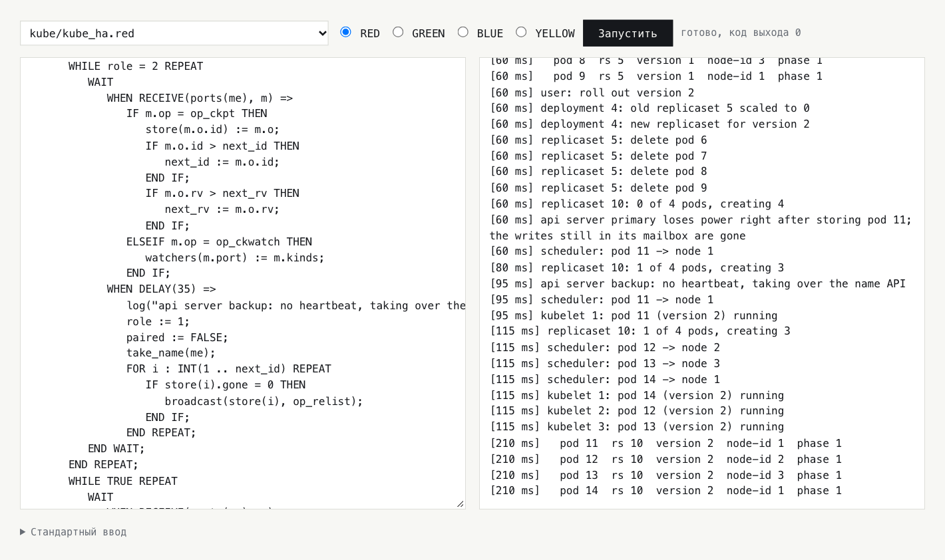Click output 'api server backup: no heartbeat' line
945x560 pixels.
click(x=697, y=284)
